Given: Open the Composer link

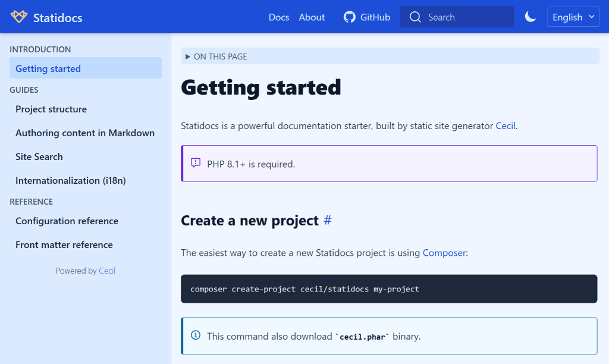Looking at the screenshot, I should (444, 253).
